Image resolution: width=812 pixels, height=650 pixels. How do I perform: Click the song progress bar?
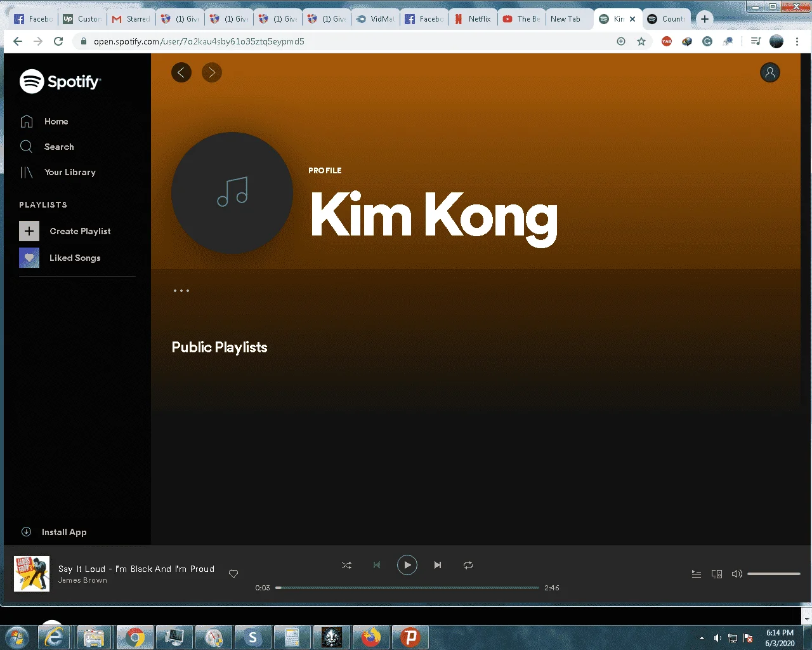(x=407, y=588)
